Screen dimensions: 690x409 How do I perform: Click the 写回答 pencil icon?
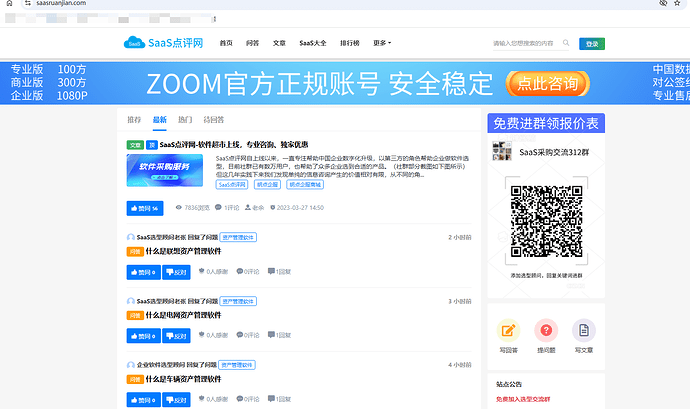[508, 330]
